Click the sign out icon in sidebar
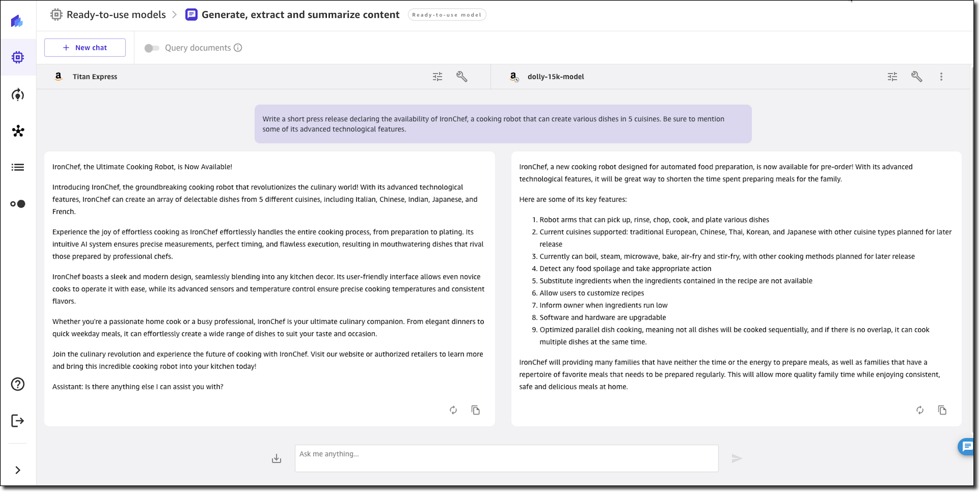980x492 pixels. pyautogui.click(x=18, y=420)
